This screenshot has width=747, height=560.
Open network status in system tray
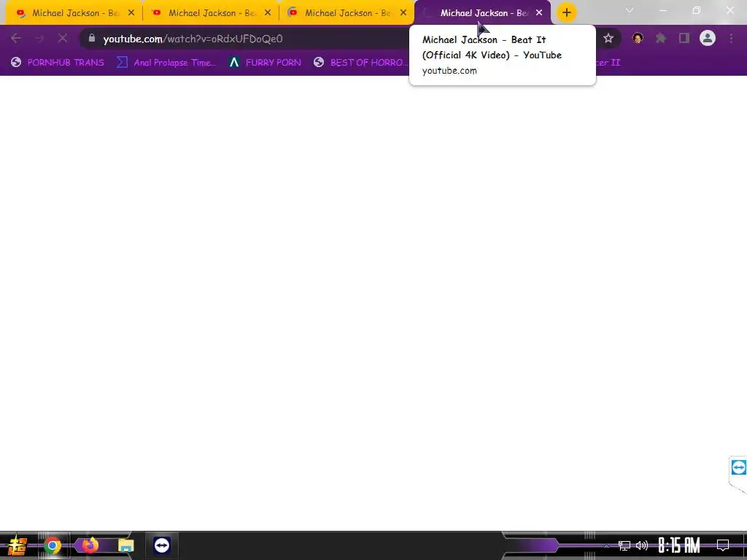point(624,545)
